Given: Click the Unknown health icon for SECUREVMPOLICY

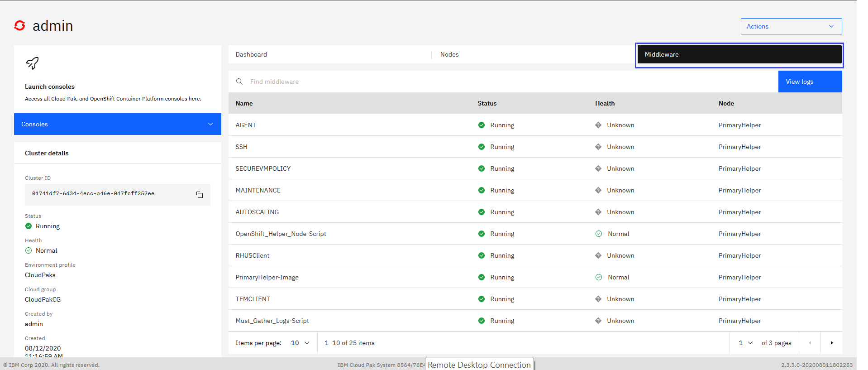Looking at the screenshot, I should [x=598, y=168].
